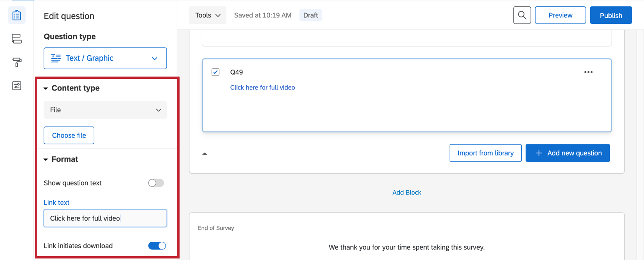Uncheck the Q49 question checkbox
This screenshot has height=260, width=644.
(216, 72)
